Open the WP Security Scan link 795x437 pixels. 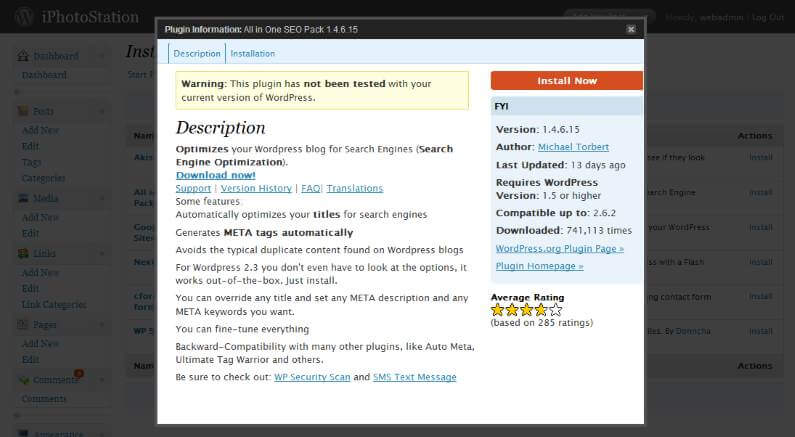click(x=312, y=377)
